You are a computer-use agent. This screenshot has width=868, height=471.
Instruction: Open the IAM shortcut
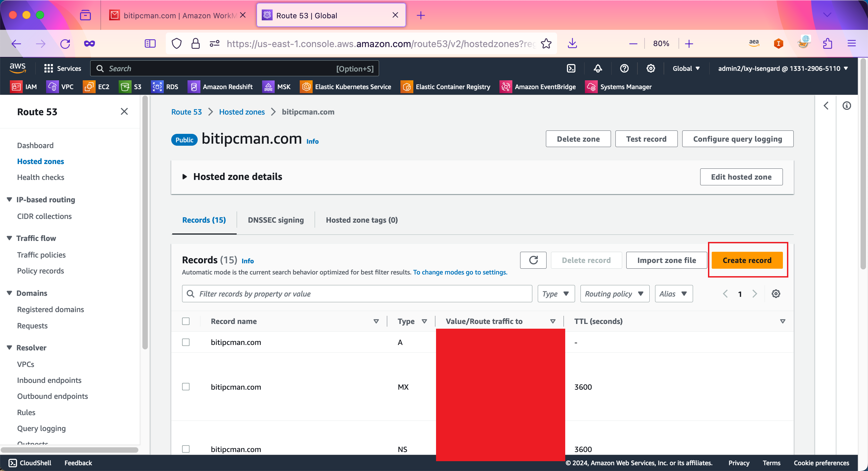tap(23, 87)
